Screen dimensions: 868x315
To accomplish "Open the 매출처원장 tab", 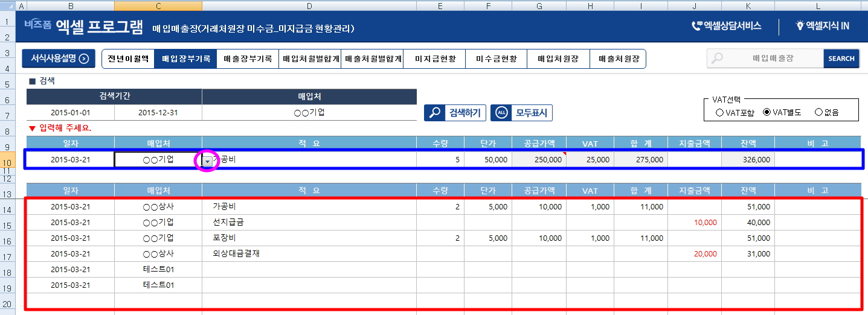I will [x=619, y=59].
